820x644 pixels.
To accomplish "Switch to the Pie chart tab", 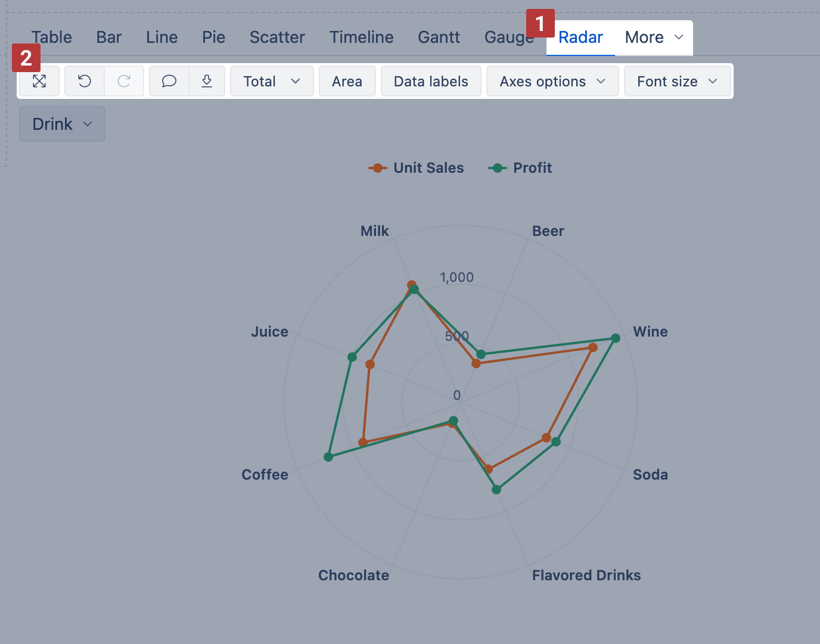I will 213,37.
